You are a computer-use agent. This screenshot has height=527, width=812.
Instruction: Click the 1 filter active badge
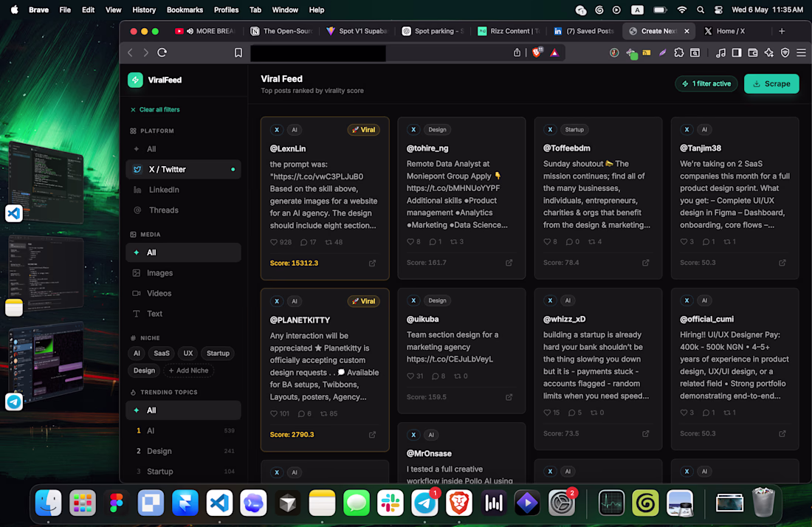[706, 83]
